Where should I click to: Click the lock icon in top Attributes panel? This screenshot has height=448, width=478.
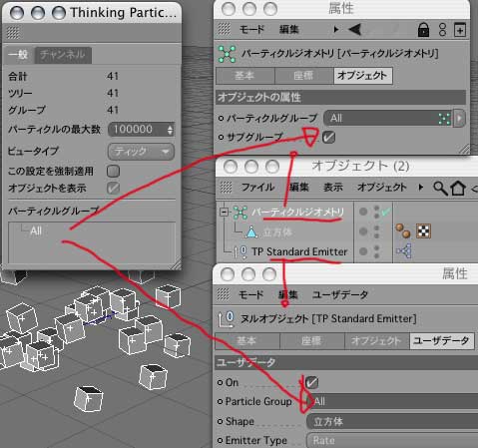click(423, 30)
